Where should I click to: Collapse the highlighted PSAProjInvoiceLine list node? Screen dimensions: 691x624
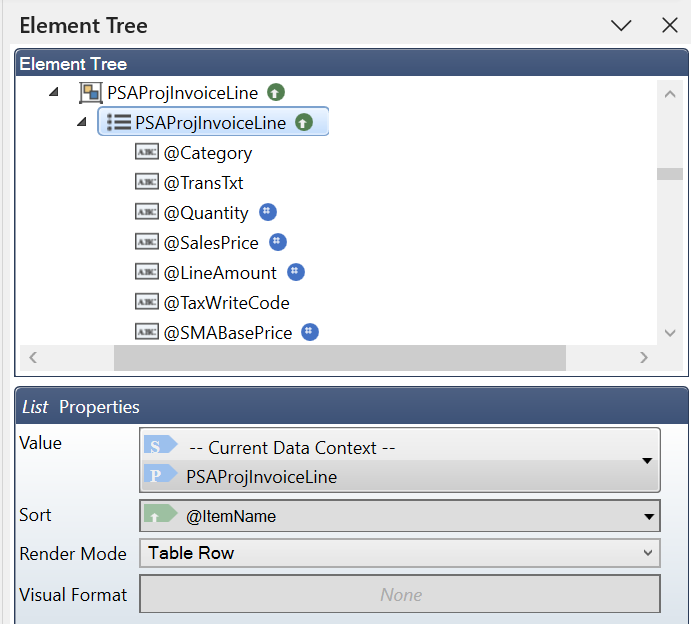click(82, 123)
